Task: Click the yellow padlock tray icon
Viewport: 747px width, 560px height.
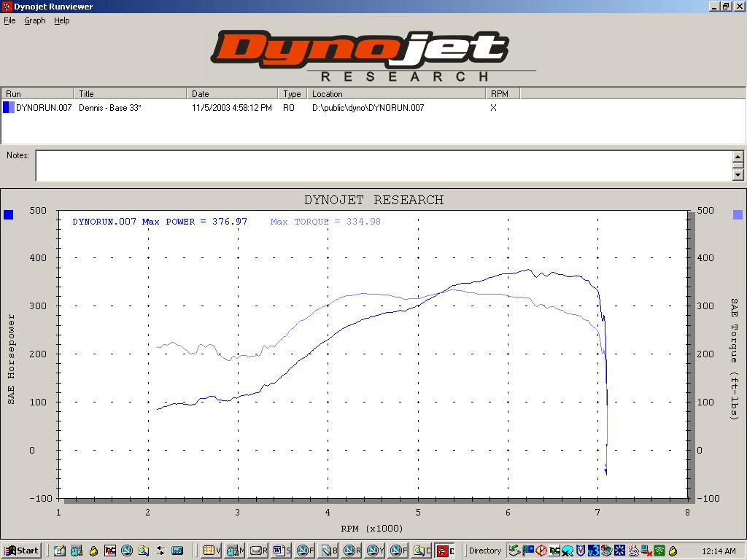Action: click(x=673, y=551)
